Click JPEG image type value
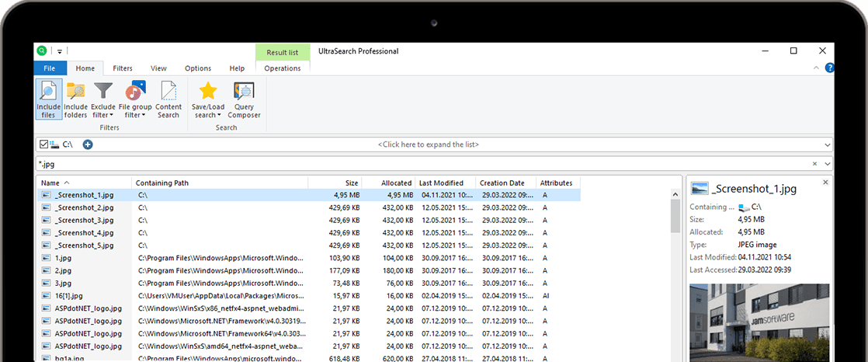 click(757, 245)
